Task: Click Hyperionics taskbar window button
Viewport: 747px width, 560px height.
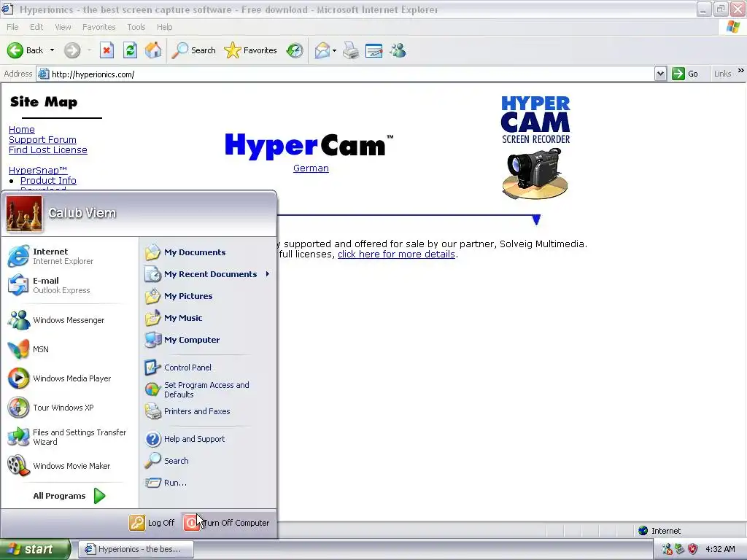Action: click(136, 550)
